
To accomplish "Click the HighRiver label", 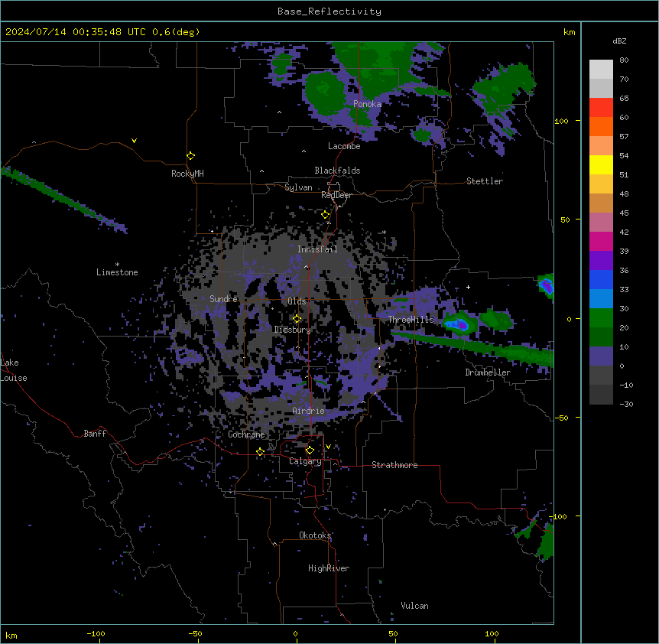I will (x=329, y=568).
